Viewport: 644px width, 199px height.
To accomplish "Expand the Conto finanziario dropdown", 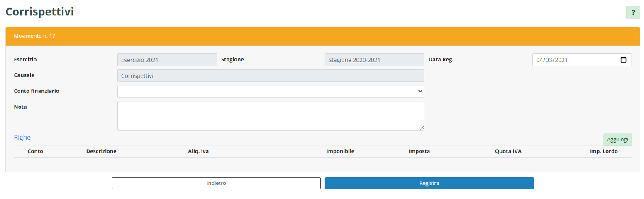I will (271, 91).
